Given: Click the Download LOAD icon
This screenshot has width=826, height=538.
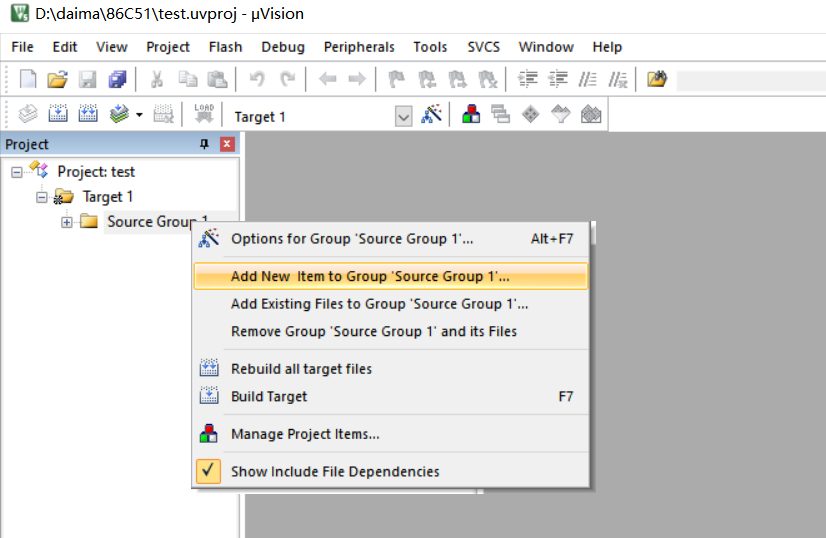Looking at the screenshot, I should click(x=204, y=114).
